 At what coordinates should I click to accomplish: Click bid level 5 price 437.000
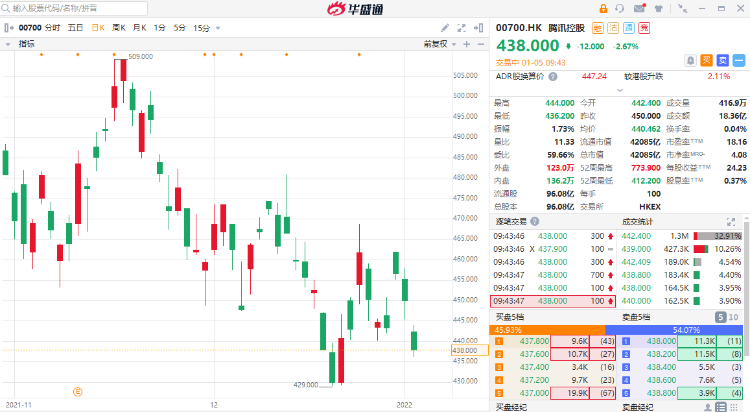point(534,393)
